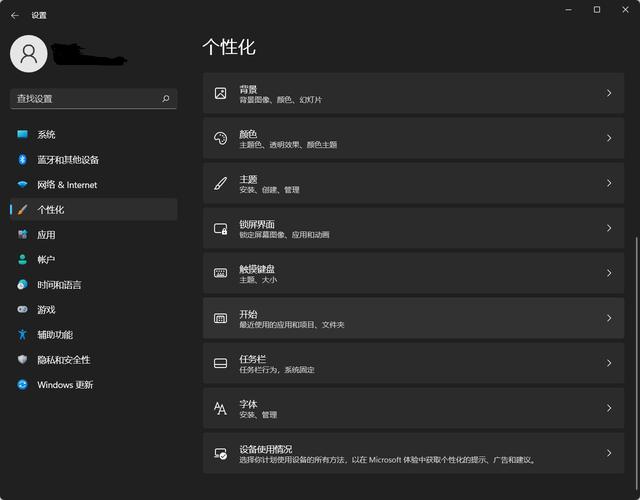Open the user profile avatar
The width and height of the screenshot is (640, 500).
29,53
